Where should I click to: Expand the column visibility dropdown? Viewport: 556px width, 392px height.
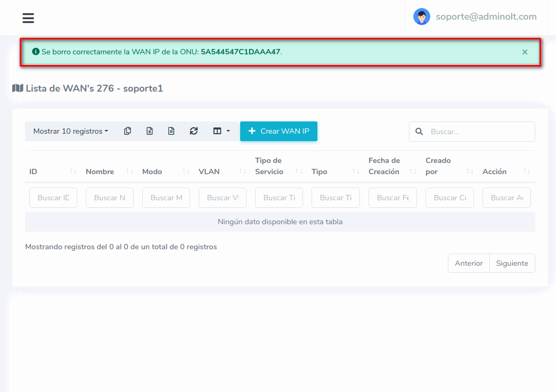(221, 131)
